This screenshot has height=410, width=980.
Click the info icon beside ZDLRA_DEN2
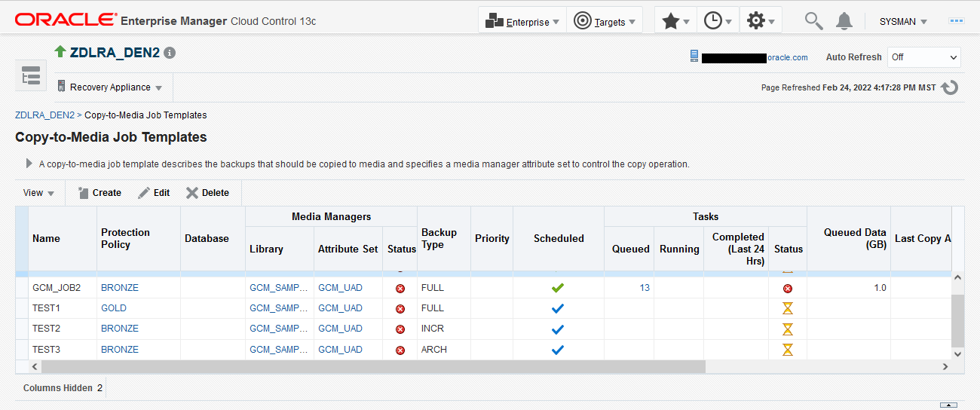pos(170,53)
